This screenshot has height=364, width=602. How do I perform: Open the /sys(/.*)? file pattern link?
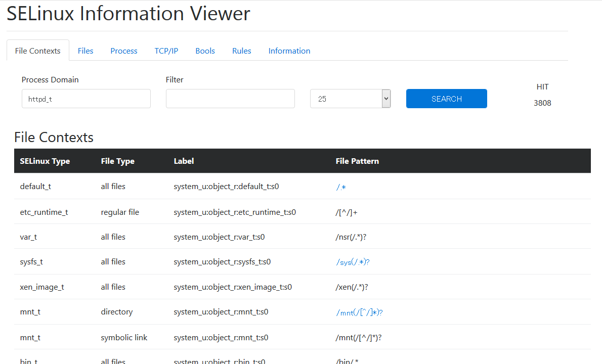353,262
